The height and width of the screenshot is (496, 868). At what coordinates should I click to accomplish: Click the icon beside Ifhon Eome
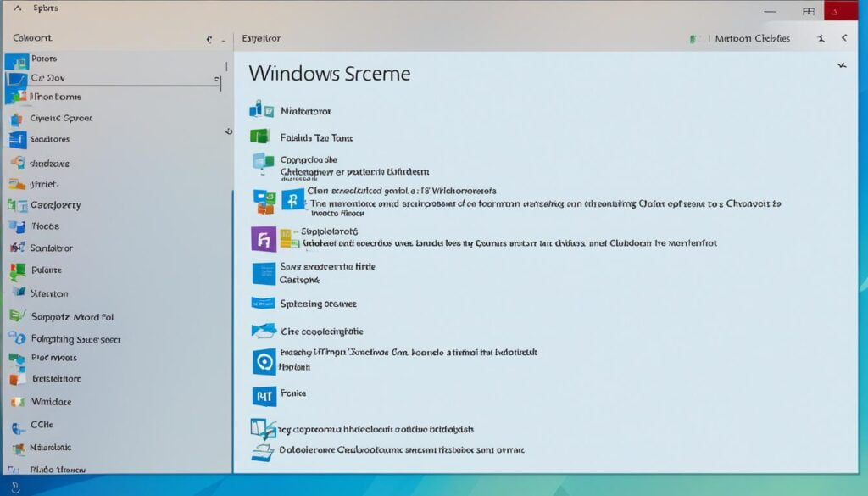(17, 97)
